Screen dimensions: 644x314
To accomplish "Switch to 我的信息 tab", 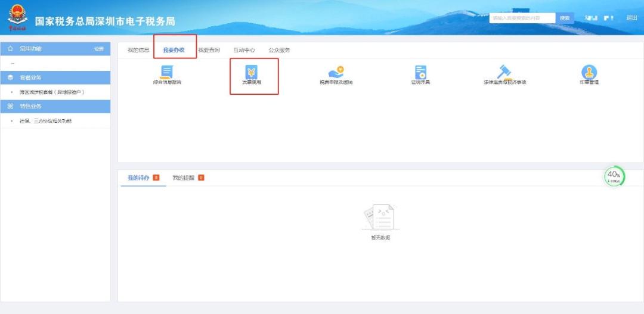I will point(138,50).
